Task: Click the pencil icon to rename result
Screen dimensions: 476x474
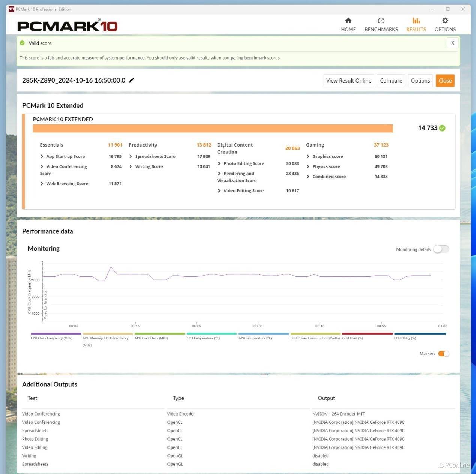Action: [131, 80]
